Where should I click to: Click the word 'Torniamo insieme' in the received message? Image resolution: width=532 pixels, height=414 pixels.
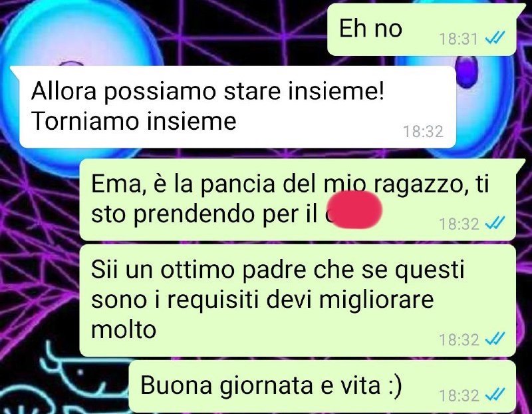coord(134,121)
